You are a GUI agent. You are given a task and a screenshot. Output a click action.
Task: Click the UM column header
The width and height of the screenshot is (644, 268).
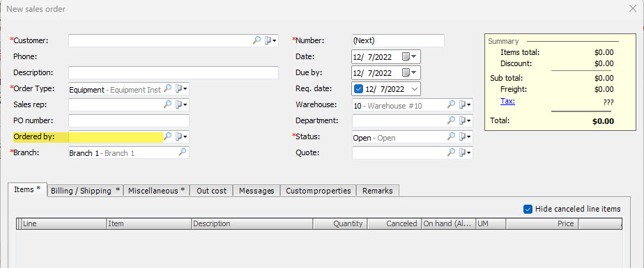point(491,223)
